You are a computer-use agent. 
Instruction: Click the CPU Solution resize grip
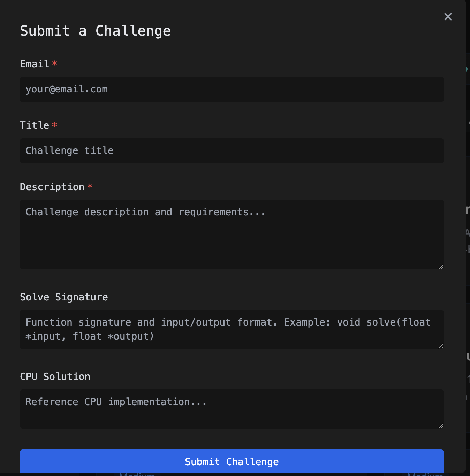441,426
